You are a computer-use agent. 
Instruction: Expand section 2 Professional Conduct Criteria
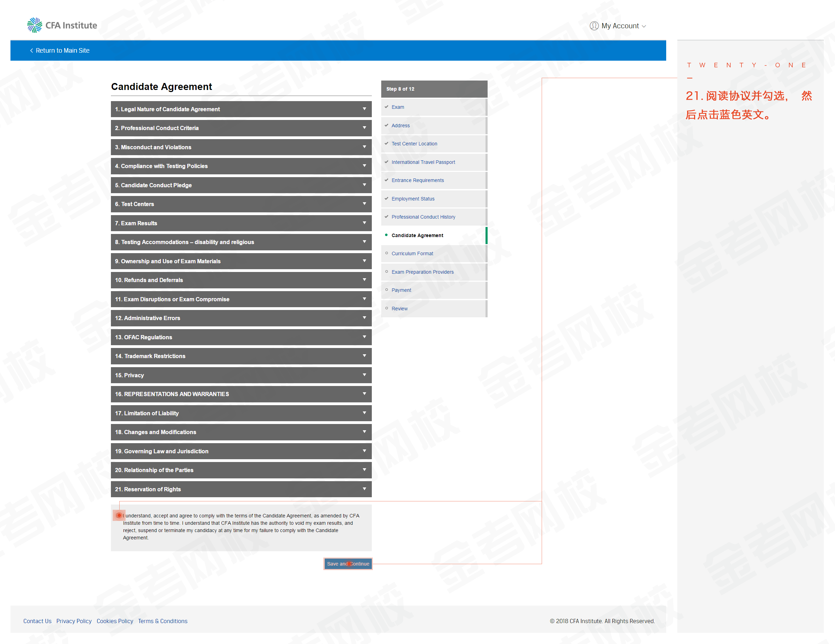tap(241, 128)
